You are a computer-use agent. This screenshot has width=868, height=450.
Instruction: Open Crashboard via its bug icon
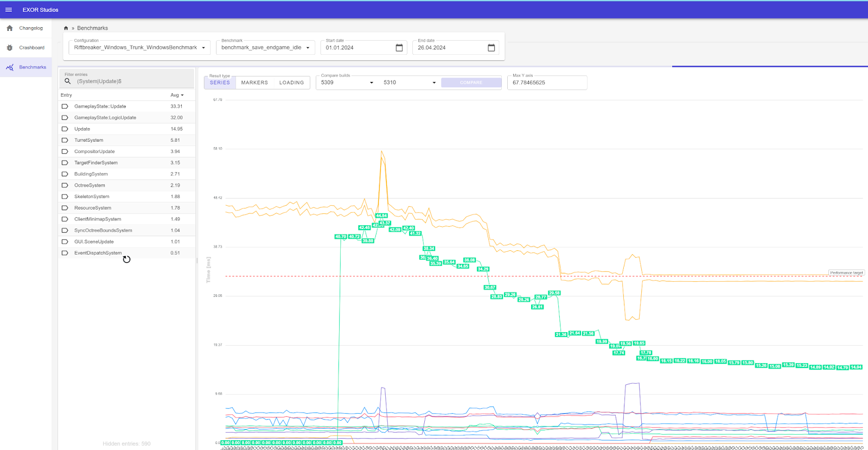[10, 48]
